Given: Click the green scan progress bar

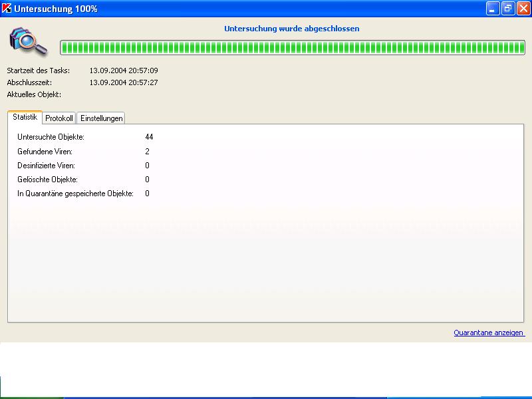Looking at the screenshot, I should tap(291, 47).
